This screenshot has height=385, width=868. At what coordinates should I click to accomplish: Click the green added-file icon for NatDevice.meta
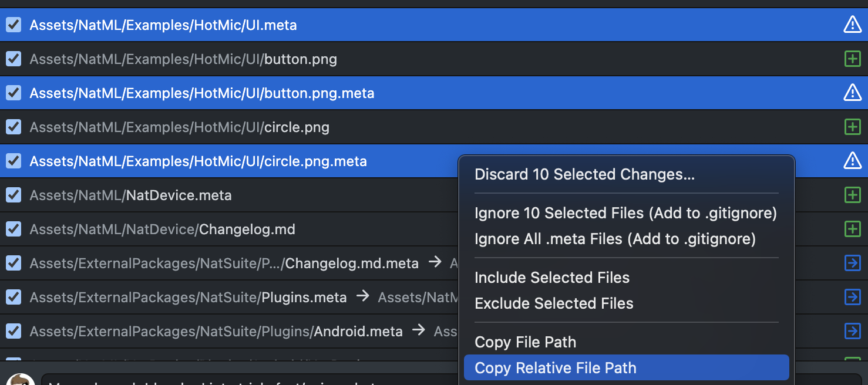(x=852, y=195)
